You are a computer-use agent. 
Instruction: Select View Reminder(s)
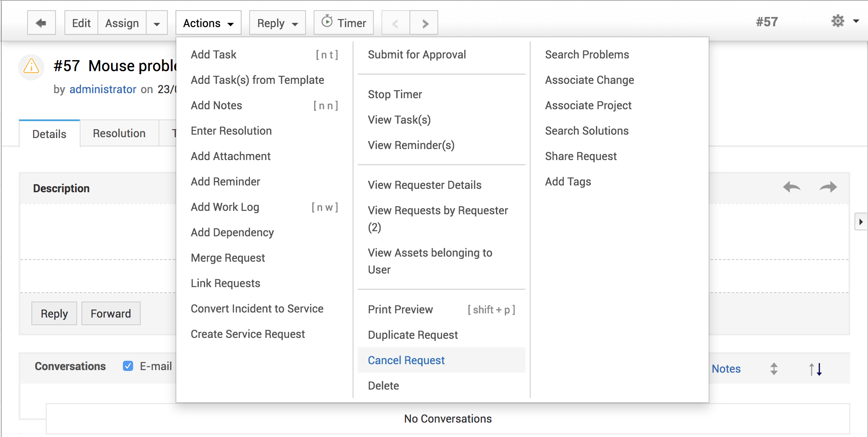442,145
